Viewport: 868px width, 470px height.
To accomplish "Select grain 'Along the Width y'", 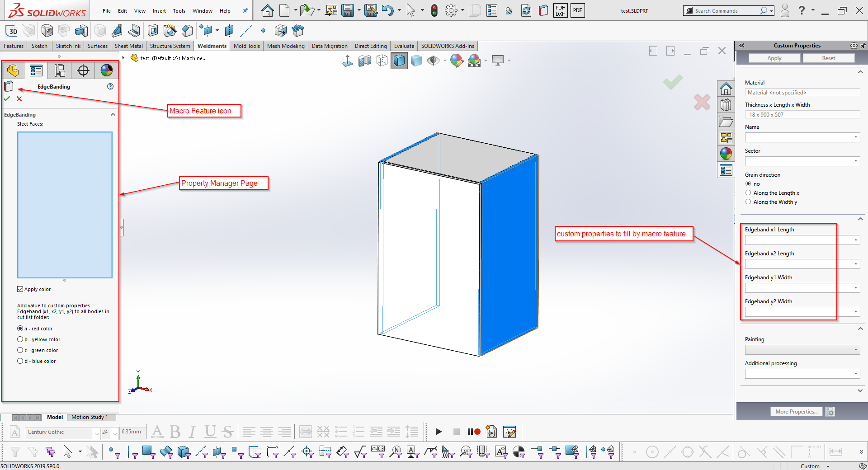I will tap(748, 202).
